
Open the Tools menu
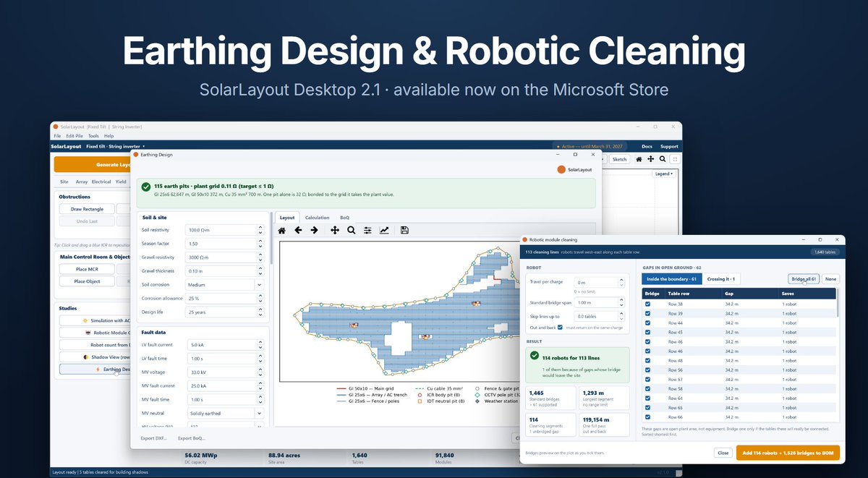coord(93,136)
